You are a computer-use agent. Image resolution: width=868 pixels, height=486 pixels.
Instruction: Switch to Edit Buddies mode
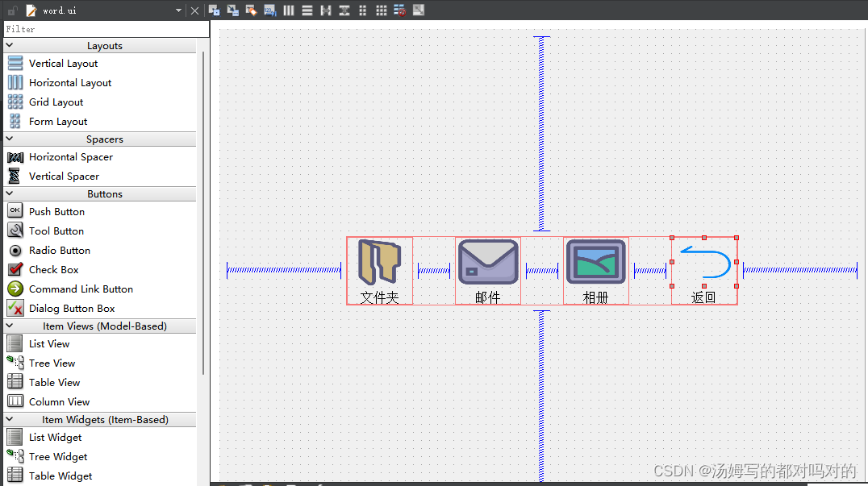252,10
